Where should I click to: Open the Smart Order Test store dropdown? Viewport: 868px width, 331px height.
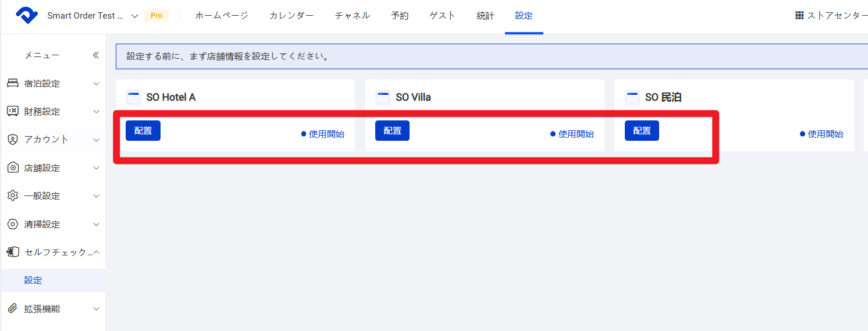[x=135, y=16]
